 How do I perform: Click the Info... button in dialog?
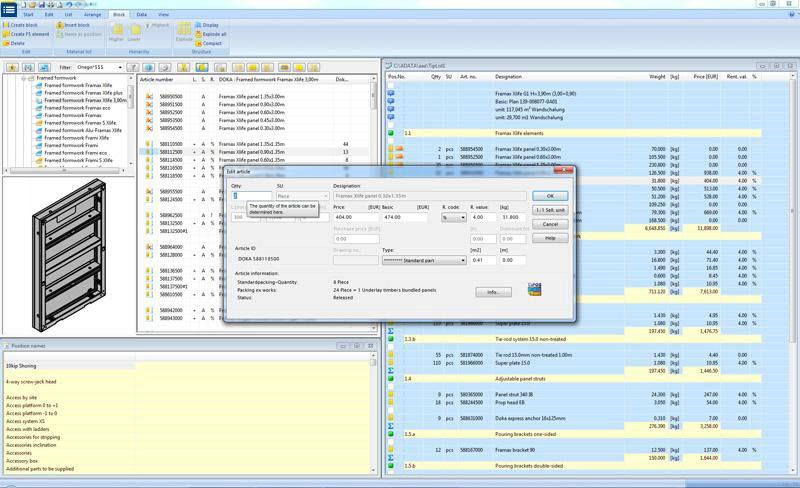click(x=493, y=292)
